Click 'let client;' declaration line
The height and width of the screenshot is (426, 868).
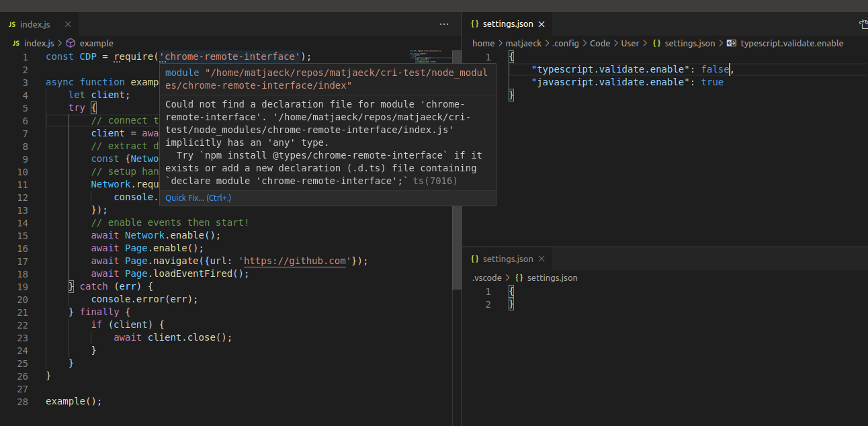(99, 95)
